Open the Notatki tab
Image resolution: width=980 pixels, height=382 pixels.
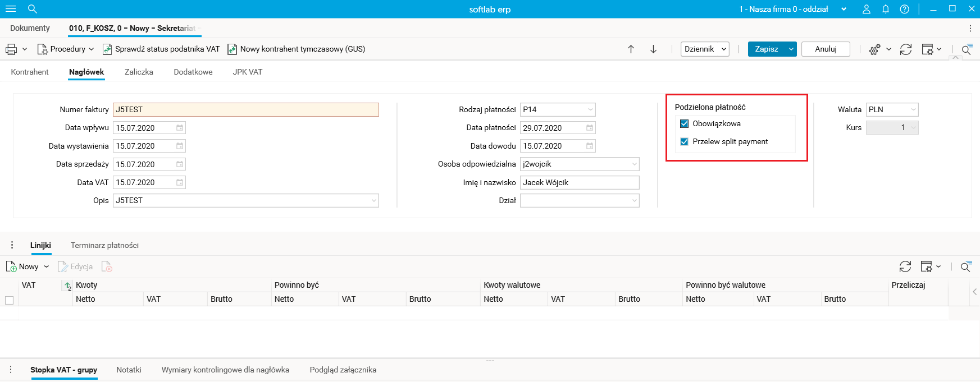pyautogui.click(x=129, y=370)
